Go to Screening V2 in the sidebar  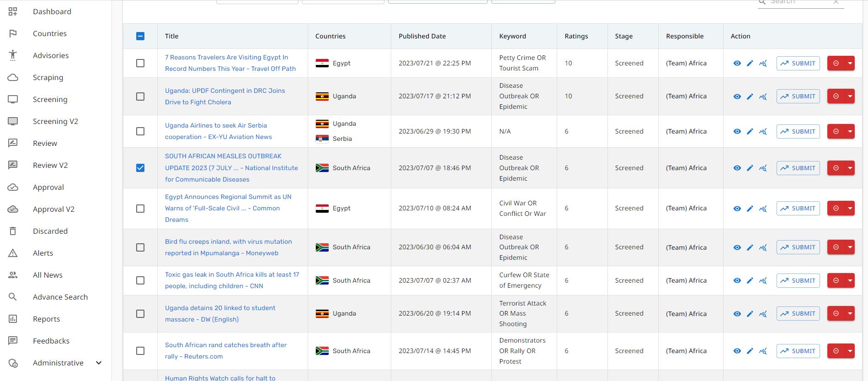(x=55, y=121)
